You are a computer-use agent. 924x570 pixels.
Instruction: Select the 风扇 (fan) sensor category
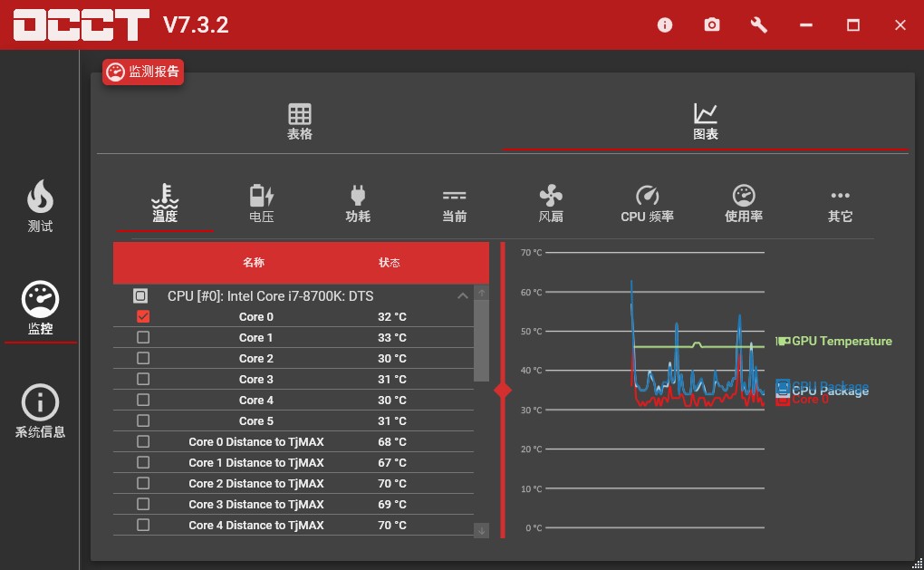[551, 203]
